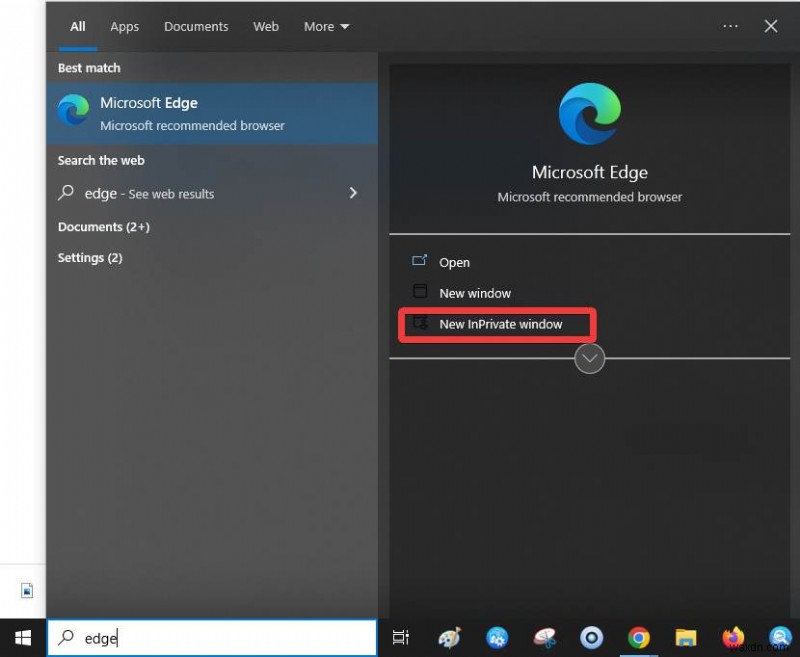800x657 pixels.
Task: Open Firefox from the taskbar
Action: tap(734, 637)
